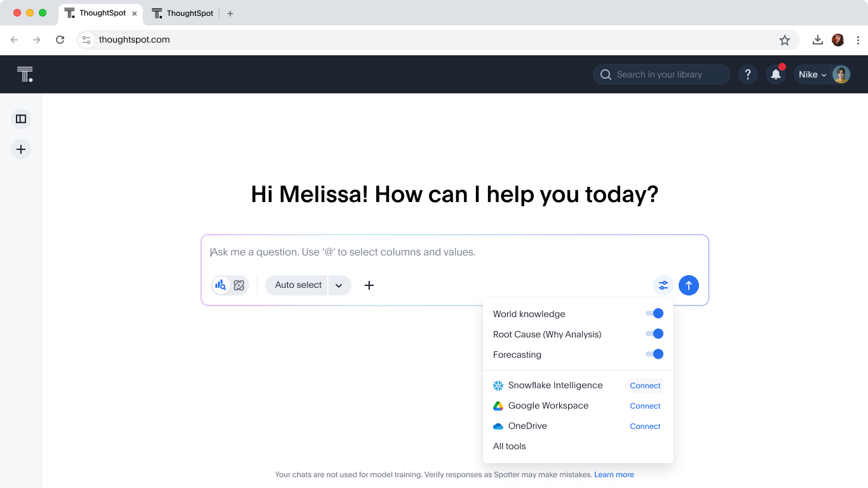Connect Google Workspace

pyautogui.click(x=644, y=405)
